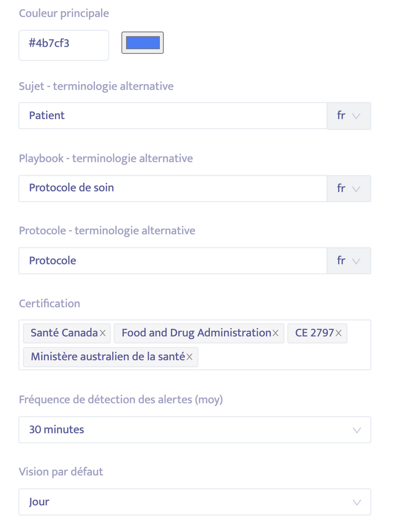Remove Food and Drug Administration tag
Viewport: 411px width, 532px height.
[x=275, y=333]
